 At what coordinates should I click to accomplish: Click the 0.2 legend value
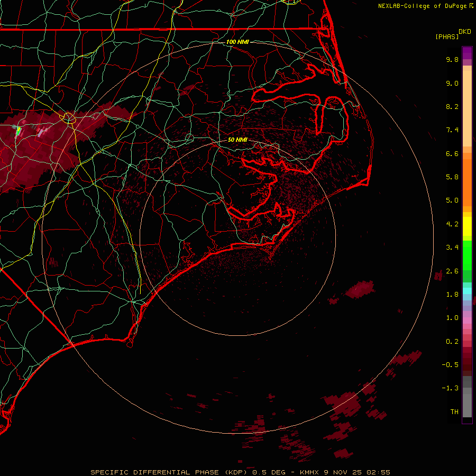point(452,342)
